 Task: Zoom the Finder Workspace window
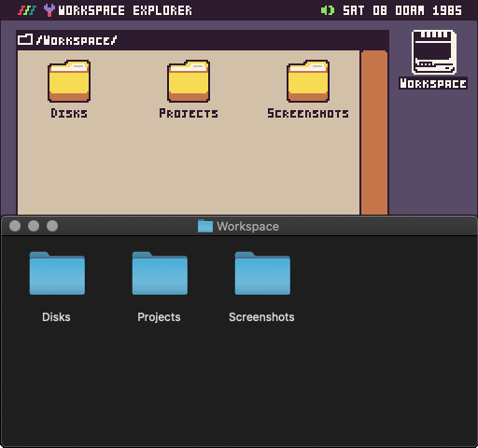tap(52, 226)
